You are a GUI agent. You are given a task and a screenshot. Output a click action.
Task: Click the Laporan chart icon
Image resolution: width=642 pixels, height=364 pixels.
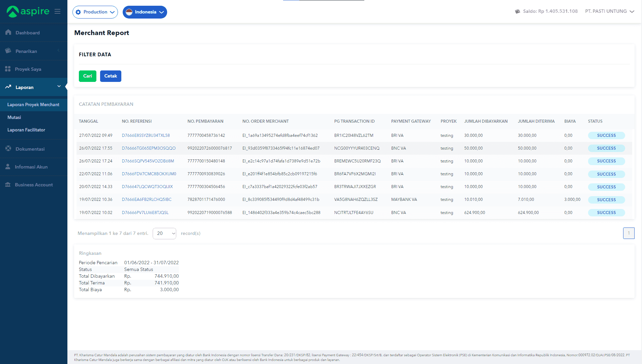pos(8,87)
